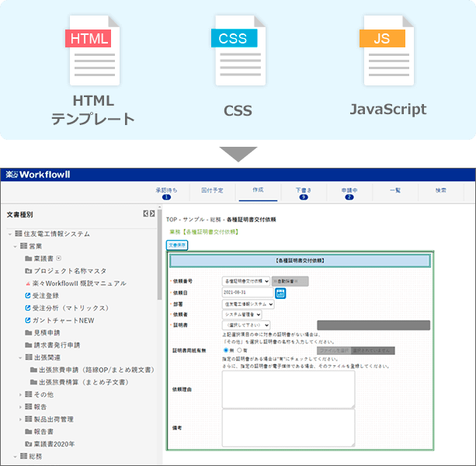Click the folder icon of 報告書
The height and width of the screenshot is (466, 476).
pos(29,431)
